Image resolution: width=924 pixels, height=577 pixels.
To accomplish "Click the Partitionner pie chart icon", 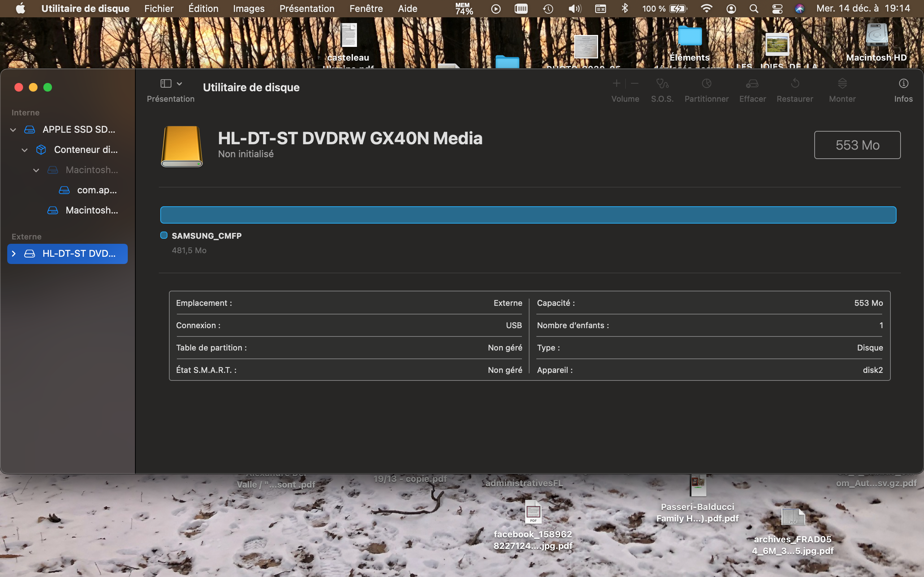I will point(706,84).
